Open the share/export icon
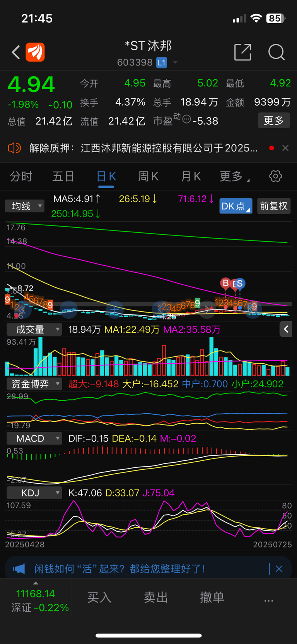Viewport: 297px width, 644px height. point(243,52)
